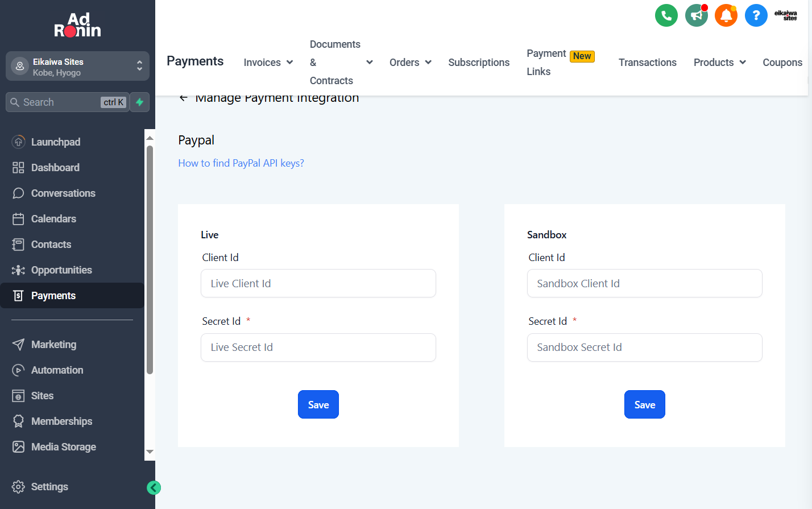Expand the Eikaiwa Sites account switcher

(x=77, y=67)
